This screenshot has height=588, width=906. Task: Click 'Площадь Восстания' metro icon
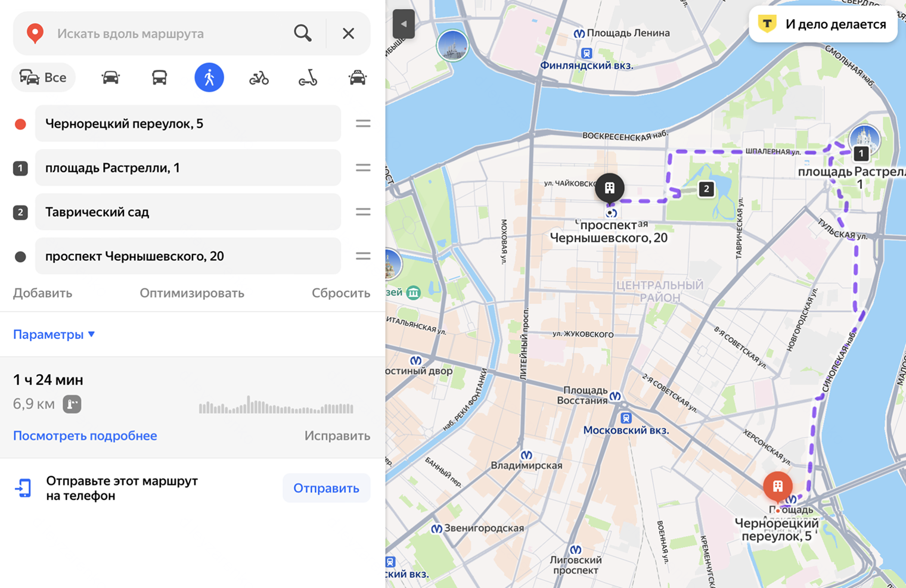(x=615, y=396)
